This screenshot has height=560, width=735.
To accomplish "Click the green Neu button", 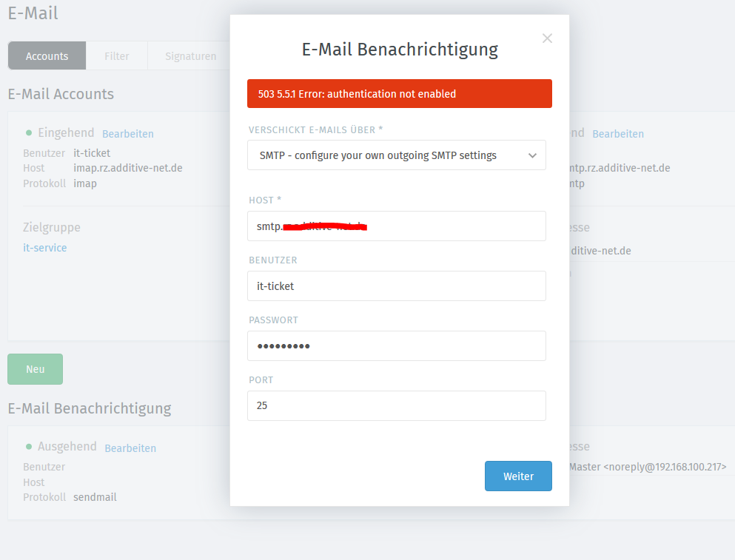I will pyautogui.click(x=35, y=369).
